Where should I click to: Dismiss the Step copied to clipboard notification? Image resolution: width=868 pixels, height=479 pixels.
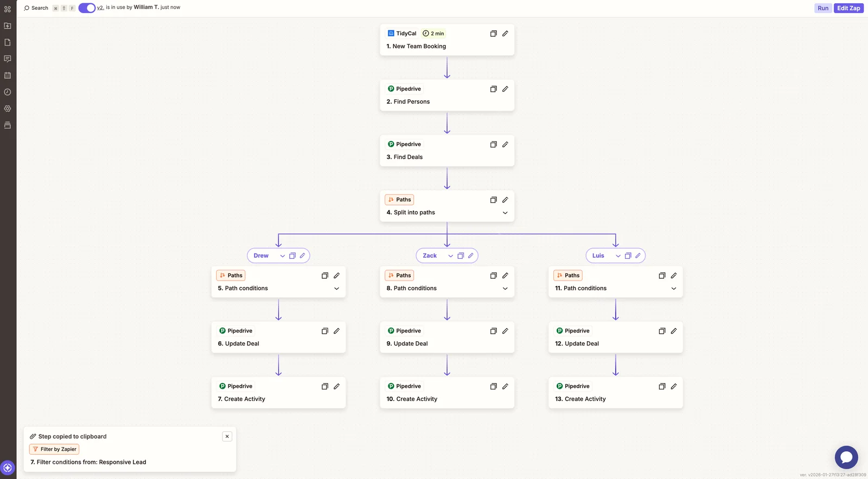point(227,436)
